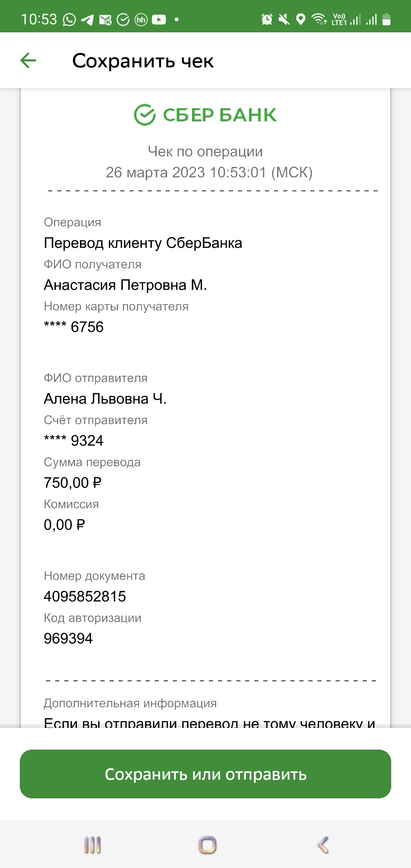Image resolution: width=411 pixels, height=868 pixels.
Task: Tap the hh app notification icon
Action: point(141,19)
